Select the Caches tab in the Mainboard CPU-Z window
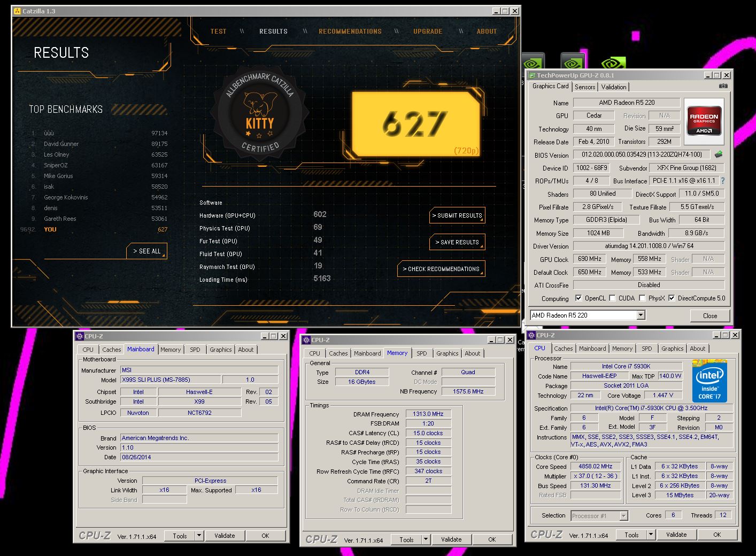Viewport: 756px width, 556px height. (111, 350)
